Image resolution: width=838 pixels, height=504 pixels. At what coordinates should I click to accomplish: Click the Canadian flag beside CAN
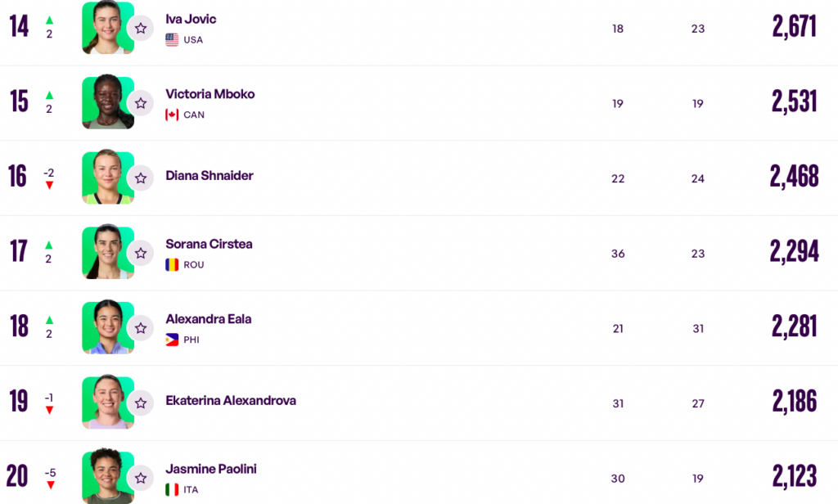coord(172,115)
